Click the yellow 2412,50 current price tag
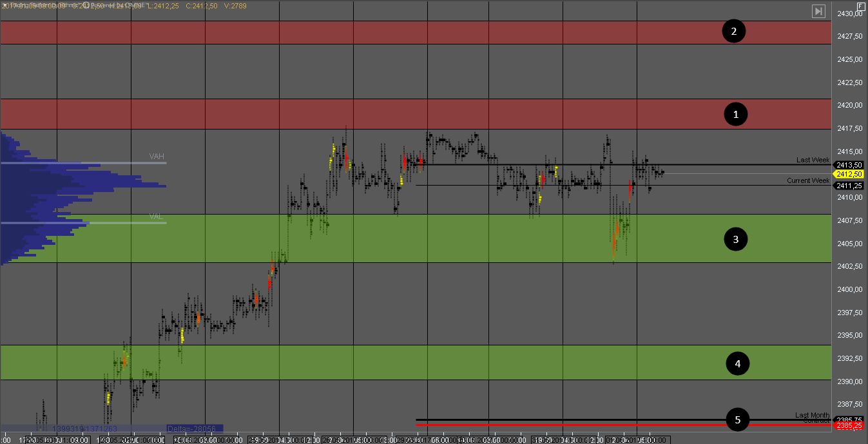This screenshot has width=868, height=444. 849,174
